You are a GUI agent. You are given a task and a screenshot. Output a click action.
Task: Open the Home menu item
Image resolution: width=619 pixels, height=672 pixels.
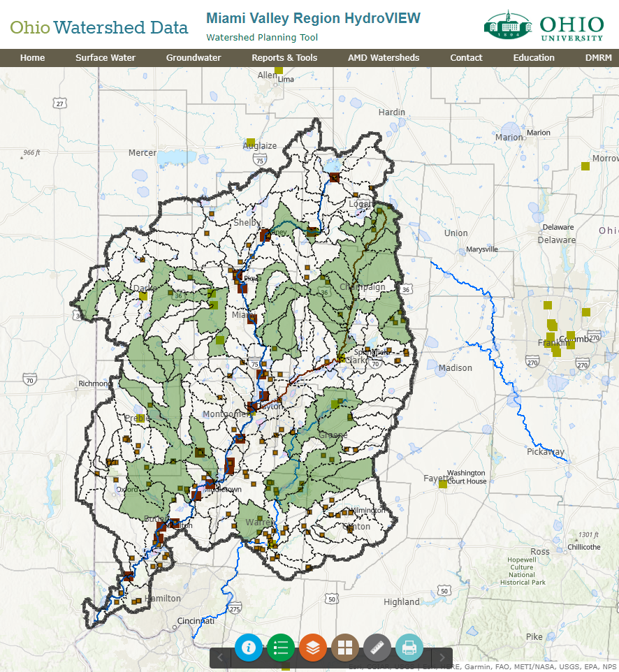32,58
